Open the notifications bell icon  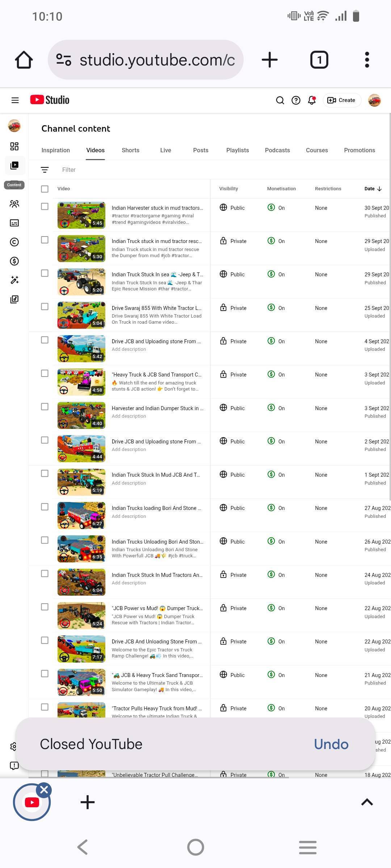pos(312,100)
